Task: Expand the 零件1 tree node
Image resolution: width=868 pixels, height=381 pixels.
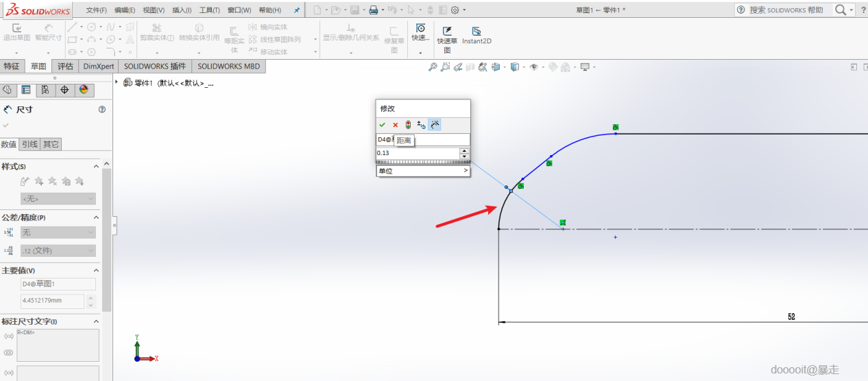Action: click(117, 82)
